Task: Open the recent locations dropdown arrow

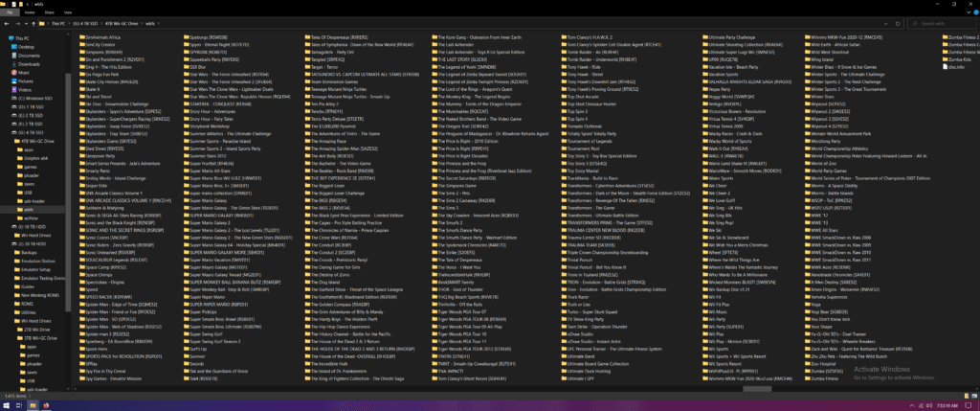Action: pyautogui.click(x=24, y=24)
